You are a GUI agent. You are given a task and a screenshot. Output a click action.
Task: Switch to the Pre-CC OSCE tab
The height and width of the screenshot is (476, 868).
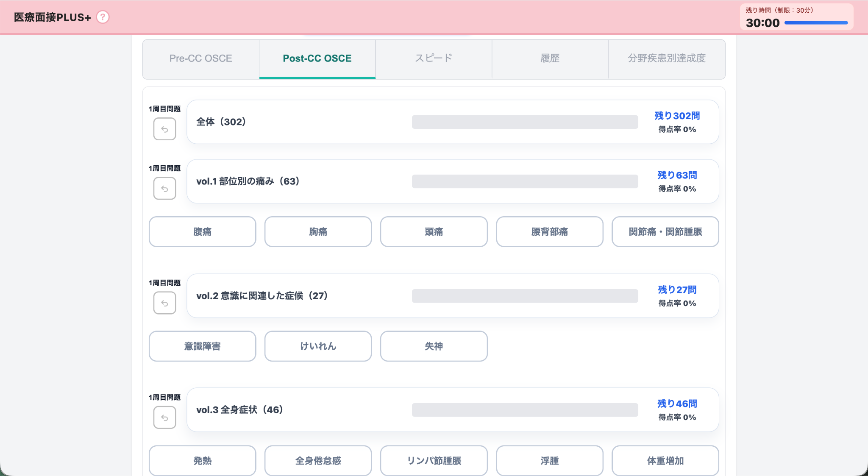(201, 58)
